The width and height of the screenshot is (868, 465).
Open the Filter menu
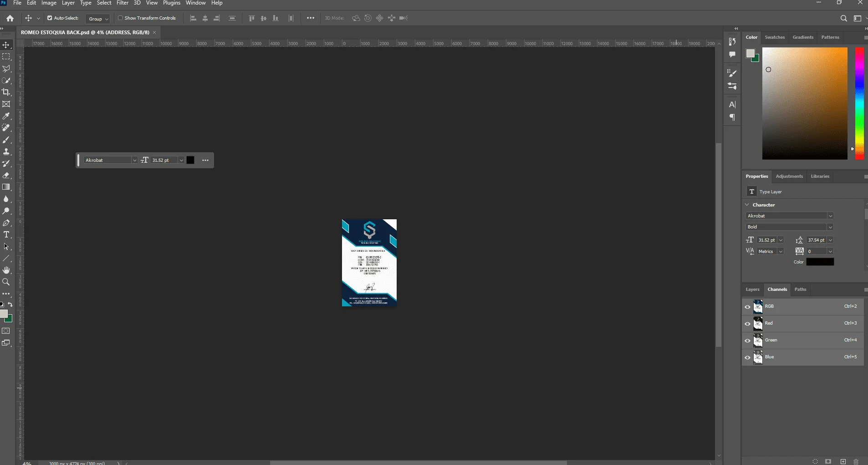(x=123, y=3)
